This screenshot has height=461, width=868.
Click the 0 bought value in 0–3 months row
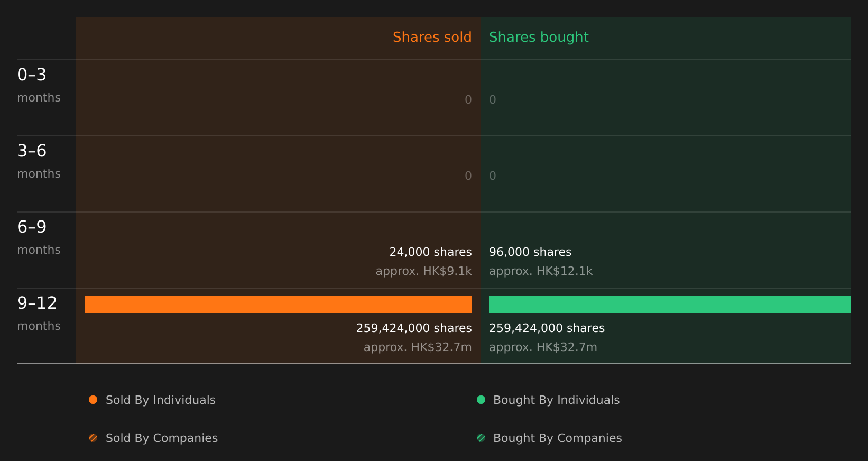[x=493, y=100]
